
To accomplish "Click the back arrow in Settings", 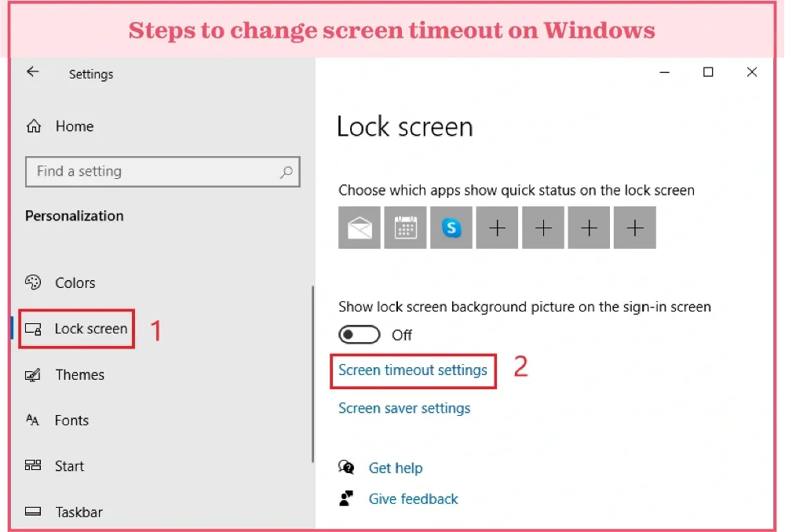I will [32, 71].
